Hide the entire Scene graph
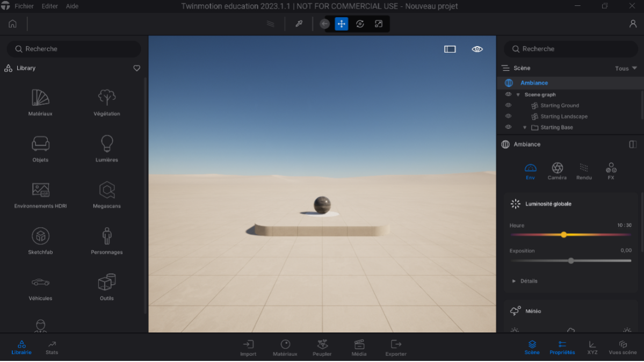 (508, 94)
